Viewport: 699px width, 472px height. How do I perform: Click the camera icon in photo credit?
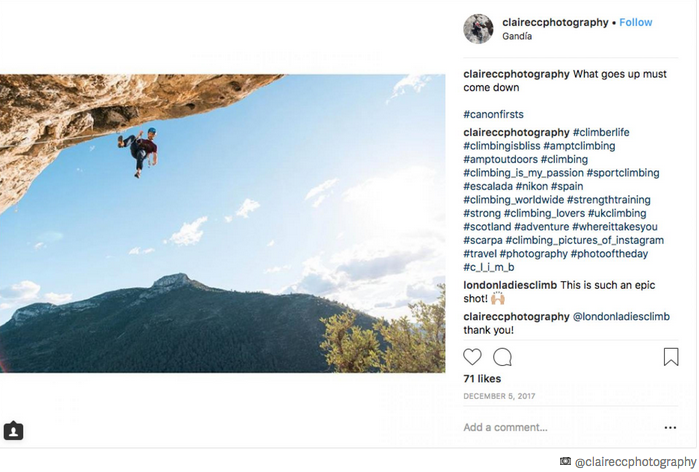click(x=566, y=462)
